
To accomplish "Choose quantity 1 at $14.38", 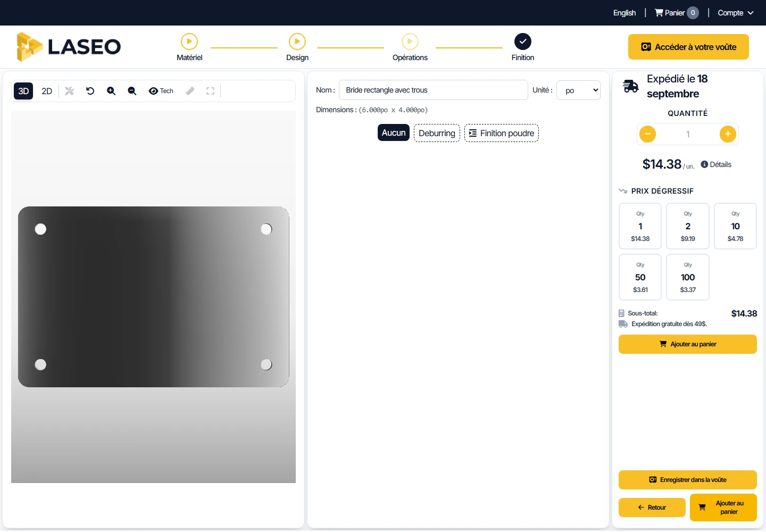I will [x=640, y=226].
